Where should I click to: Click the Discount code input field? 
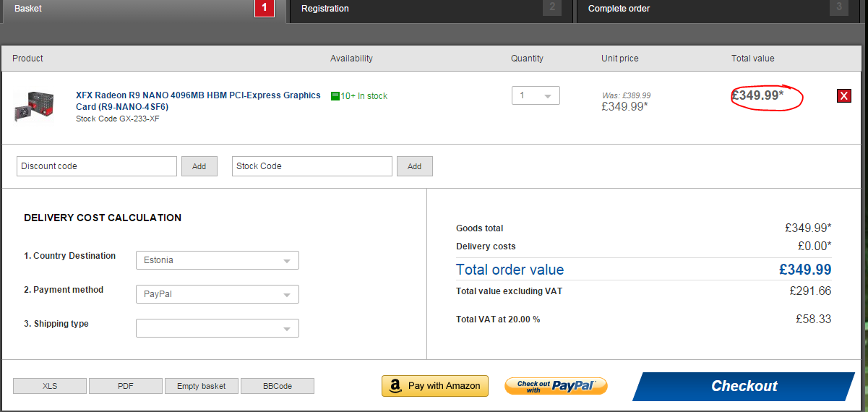point(97,166)
